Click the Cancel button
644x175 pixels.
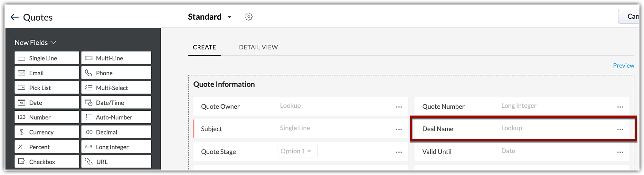point(630,16)
